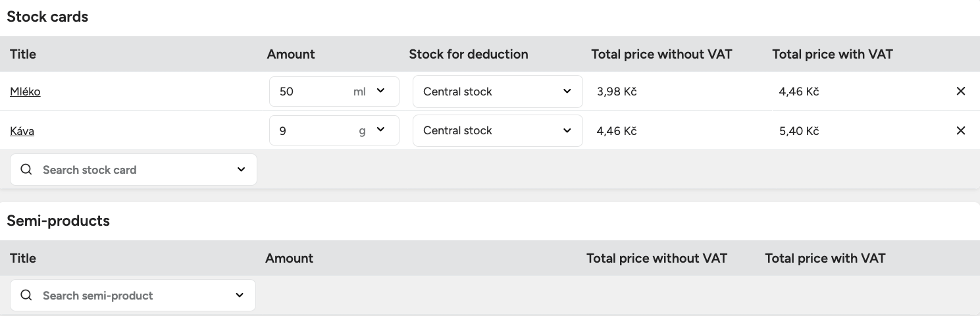Remove the Mléko stock card row
Viewport: 980px width, 316px height.
pos(960,92)
